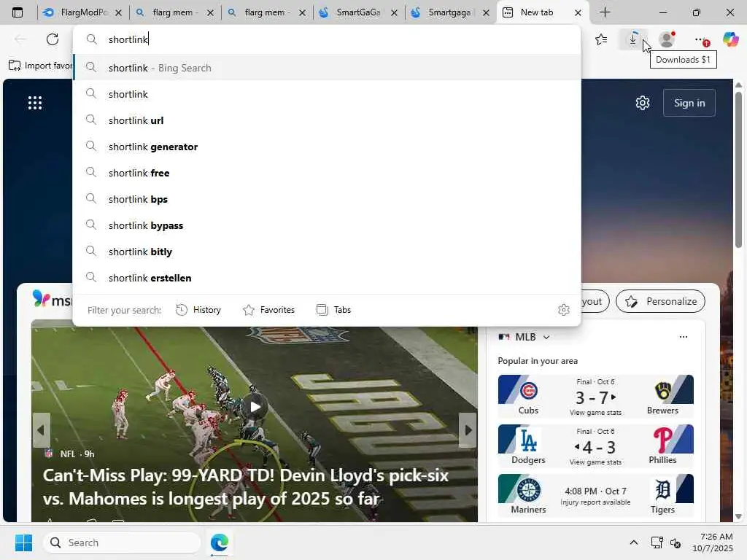Click the page vertical scrollbar thumb

(x=738, y=169)
